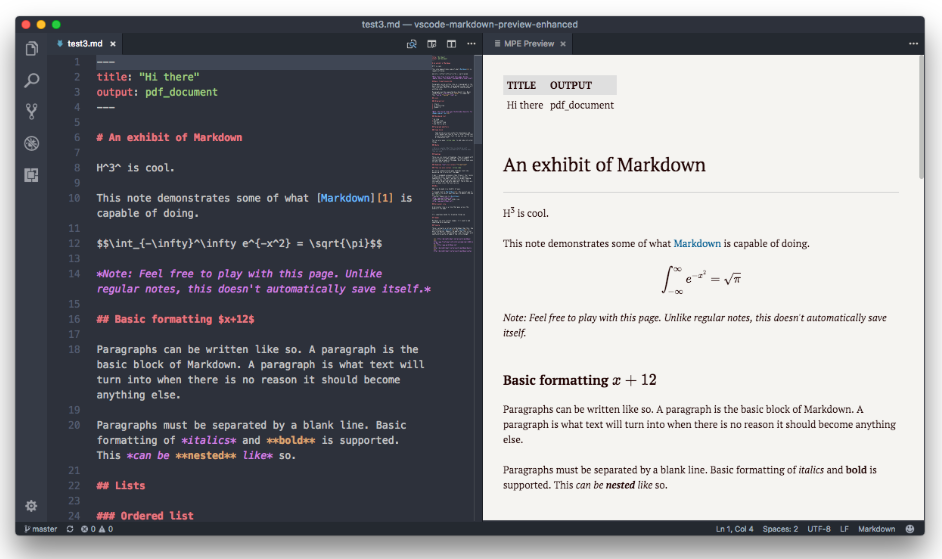Follow the Markdown link in the preview

697,243
